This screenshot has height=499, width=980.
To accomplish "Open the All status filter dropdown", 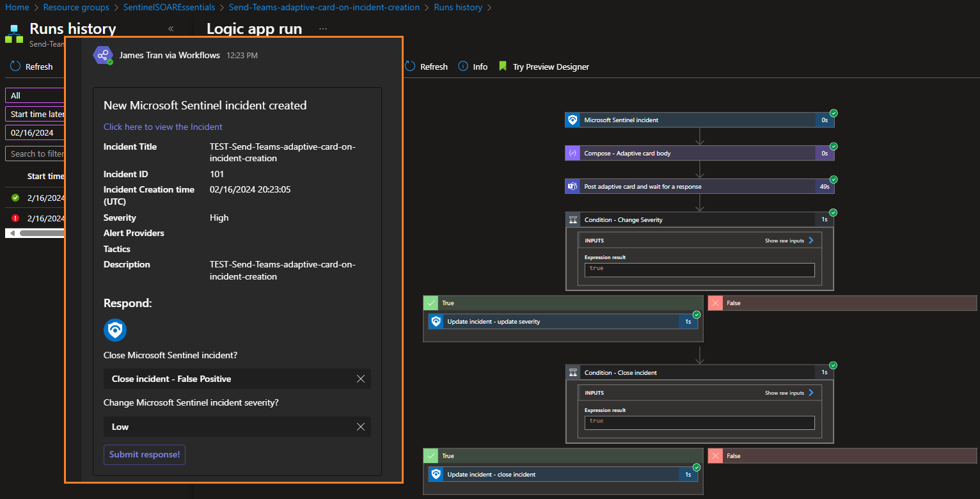I will click(35, 95).
